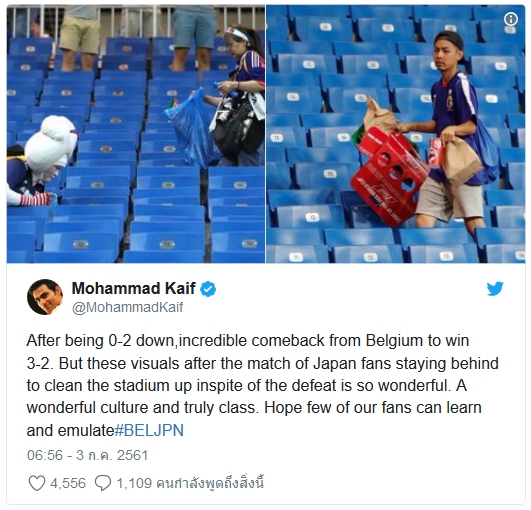This screenshot has height=510, width=531.
Task: Click the tweet text about Belgium comeback
Action: (262, 385)
